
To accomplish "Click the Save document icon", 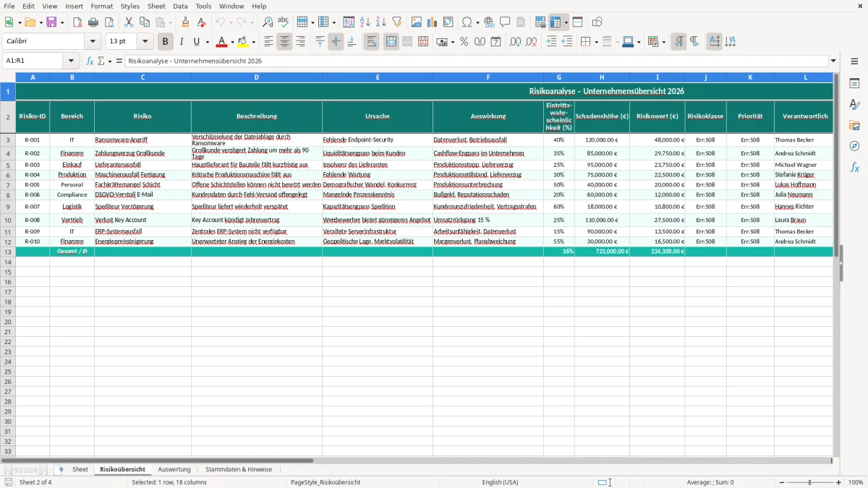I will [x=51, y=22].
